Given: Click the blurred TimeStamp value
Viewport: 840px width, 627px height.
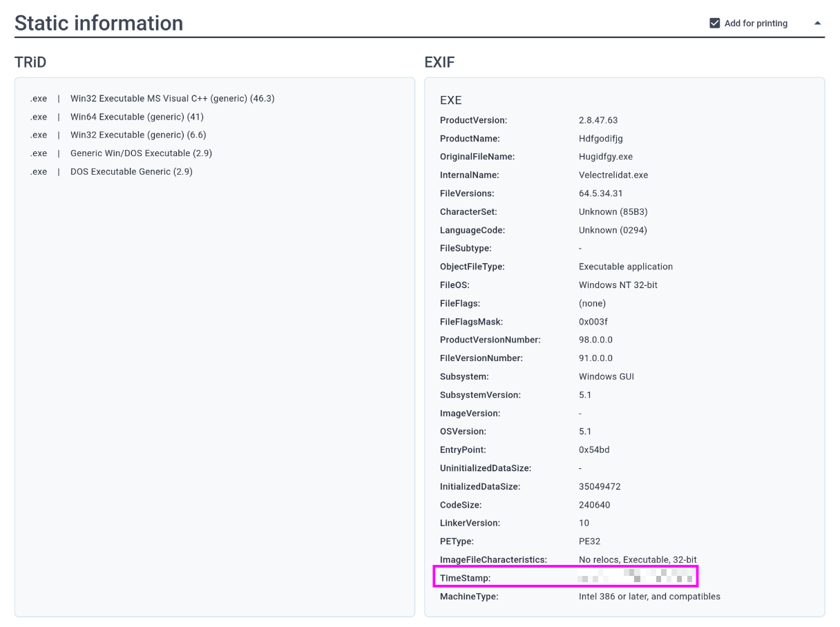Looking at the screenshot, I should (636, 576).
